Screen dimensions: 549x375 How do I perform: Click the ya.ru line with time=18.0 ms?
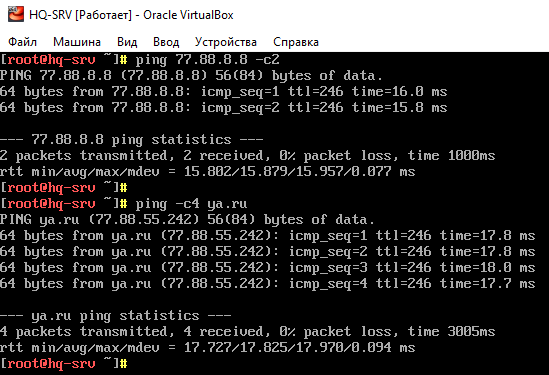point(267,268)
